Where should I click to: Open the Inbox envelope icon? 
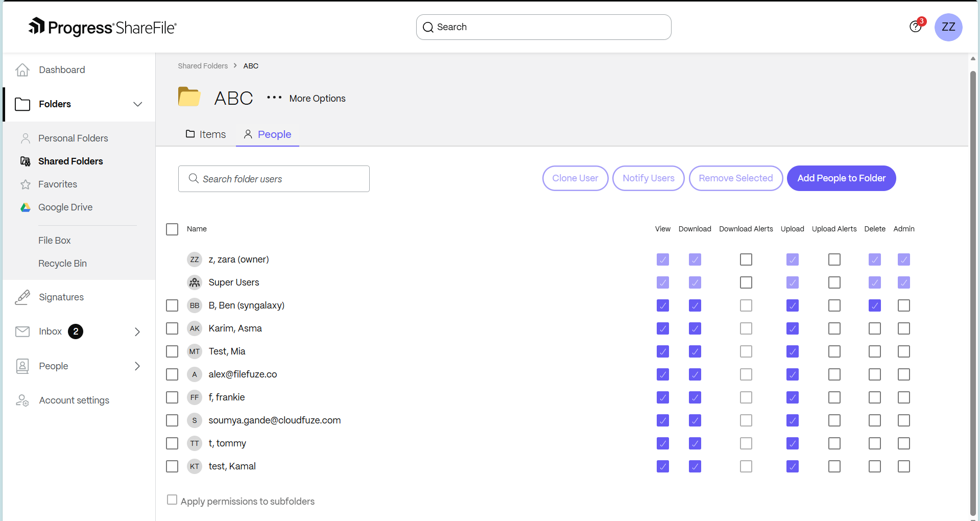coord(22,331)
